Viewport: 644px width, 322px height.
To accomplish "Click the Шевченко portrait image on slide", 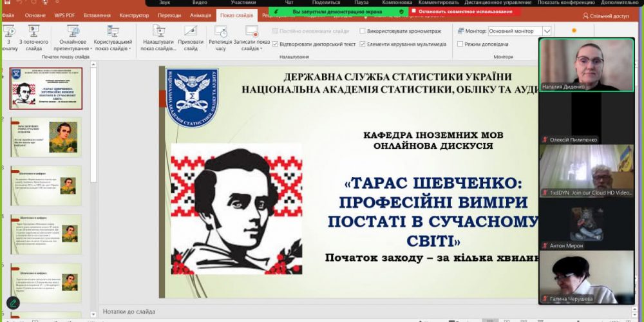I will pyautogui.click(x=236, y=209).
